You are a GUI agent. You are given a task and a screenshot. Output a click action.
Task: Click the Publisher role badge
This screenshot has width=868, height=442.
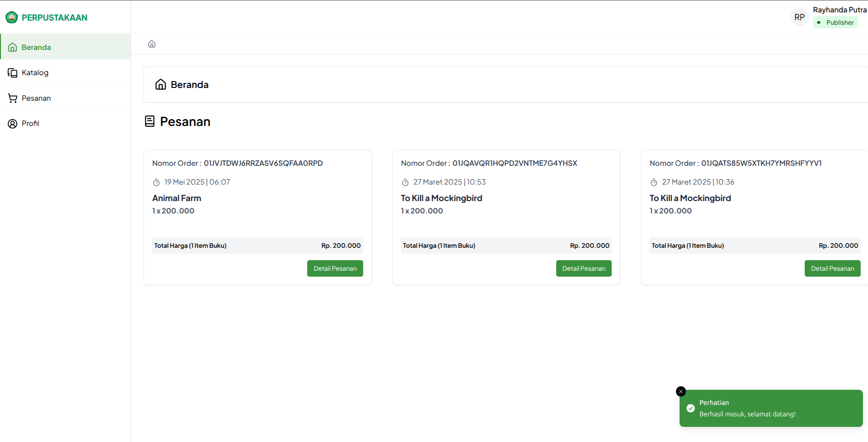coord(835,22)
